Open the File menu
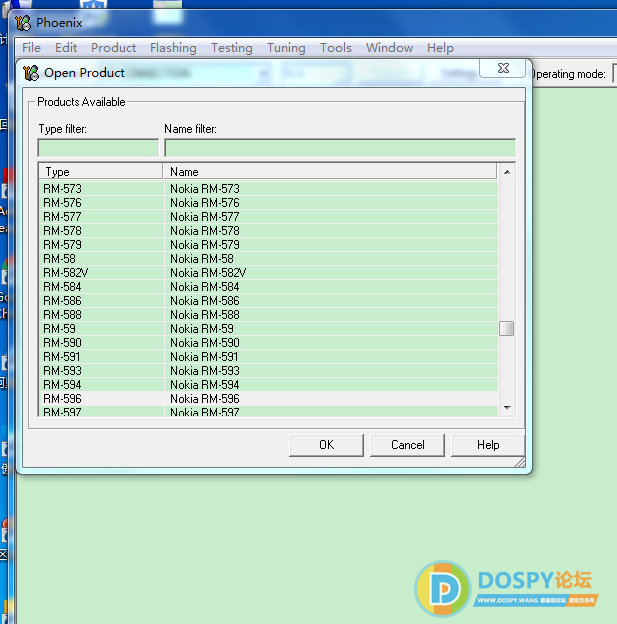This screenshot has height=624, width=617. (x=31, y=48)
